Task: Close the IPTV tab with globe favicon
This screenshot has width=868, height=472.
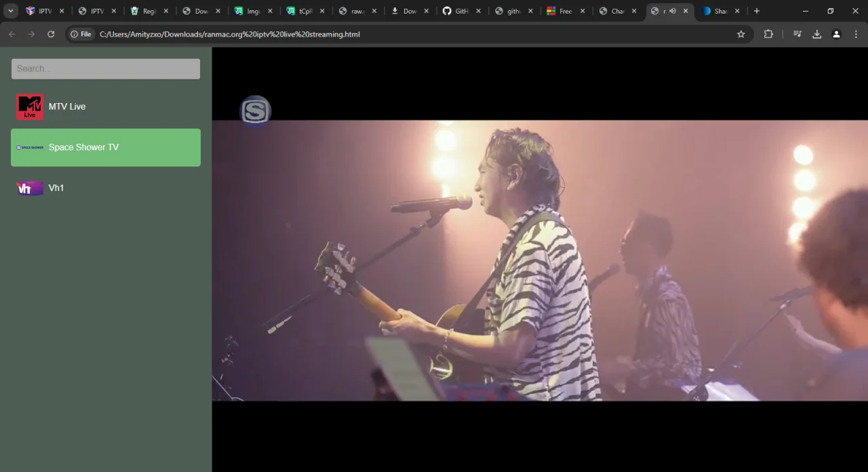Action: pos(114,11)
